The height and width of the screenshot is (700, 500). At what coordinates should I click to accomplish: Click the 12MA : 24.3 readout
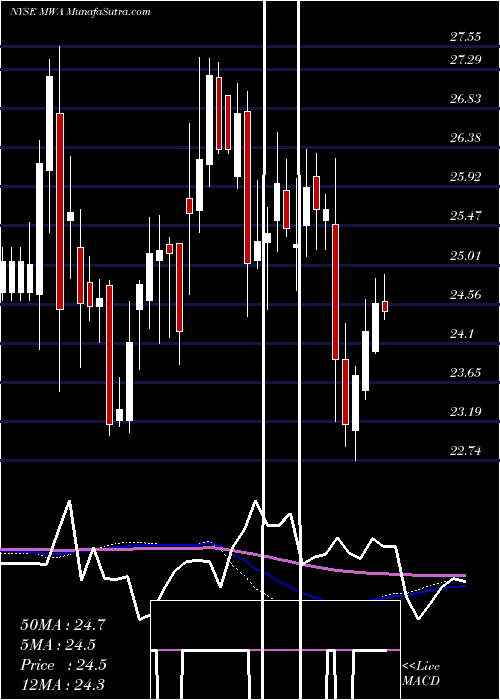tap(63, 685)
